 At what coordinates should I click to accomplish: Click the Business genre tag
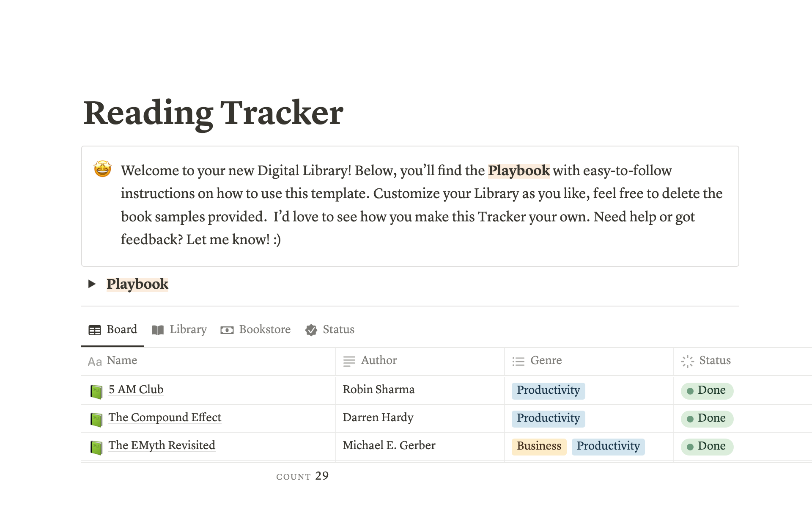[x=539, y=446]
